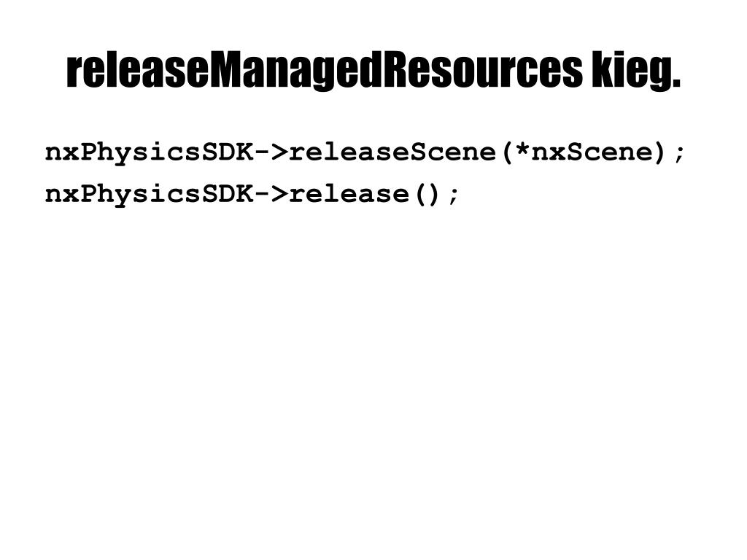The width and height of the screenshot is (747, 560).
Task: Click the Managed portion of the title
Action: tap(296, 71)
